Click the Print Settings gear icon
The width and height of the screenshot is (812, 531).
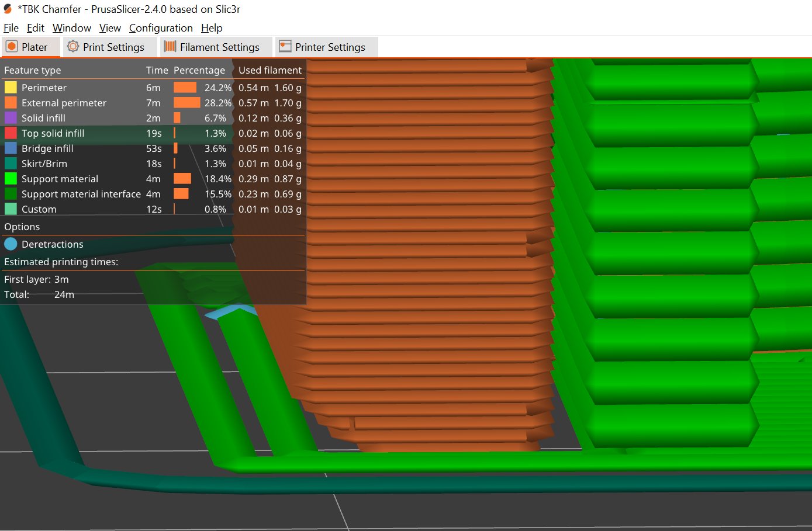(73, 47)
